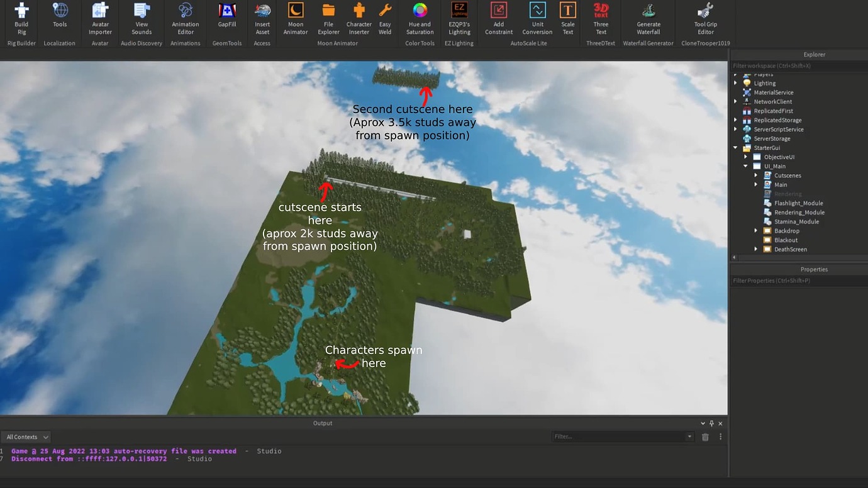Open EZQP3's Lighting plugin

pyautogui.click(x=459, y=19)
